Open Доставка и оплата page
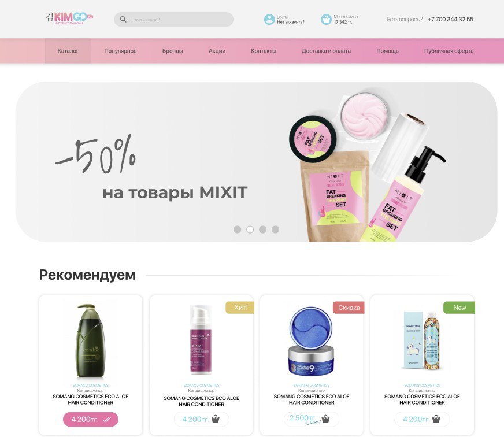 [326, 51]
